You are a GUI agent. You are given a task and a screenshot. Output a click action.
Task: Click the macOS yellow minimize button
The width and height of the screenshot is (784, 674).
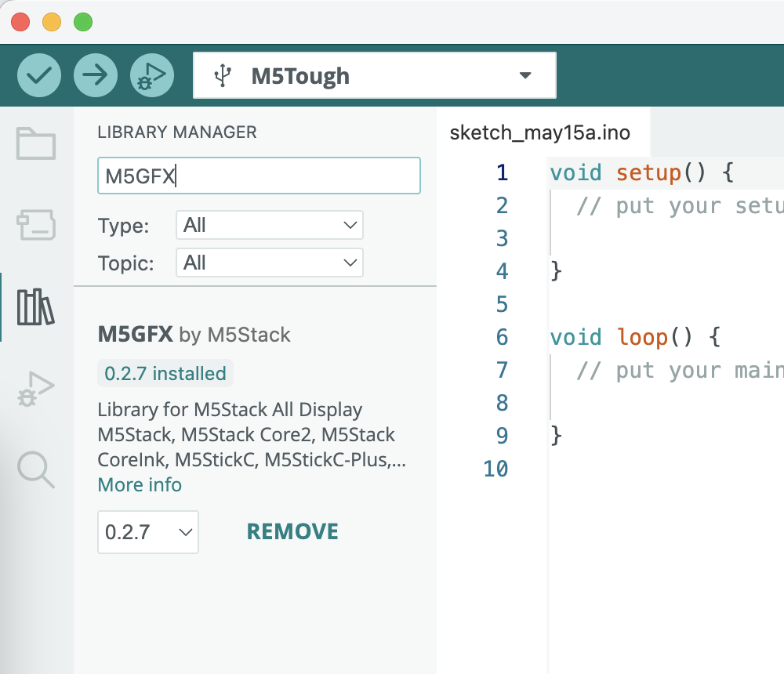pyautogui.click(x=52, y=22)
